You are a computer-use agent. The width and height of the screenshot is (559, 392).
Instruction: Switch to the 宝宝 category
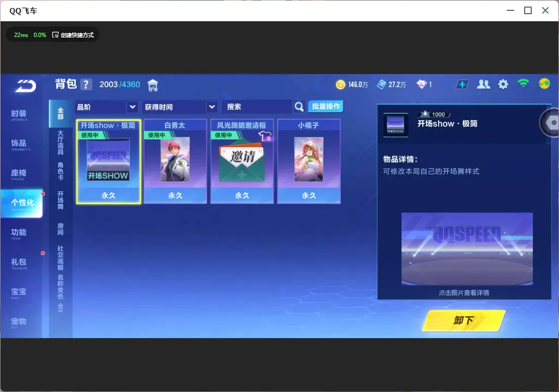tap(19, 292)
